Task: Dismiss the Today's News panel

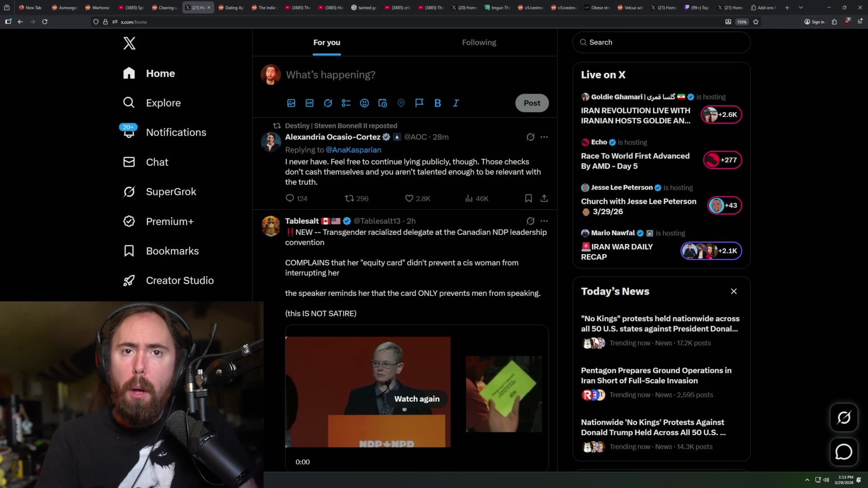Action: click(x=733, y=291)
